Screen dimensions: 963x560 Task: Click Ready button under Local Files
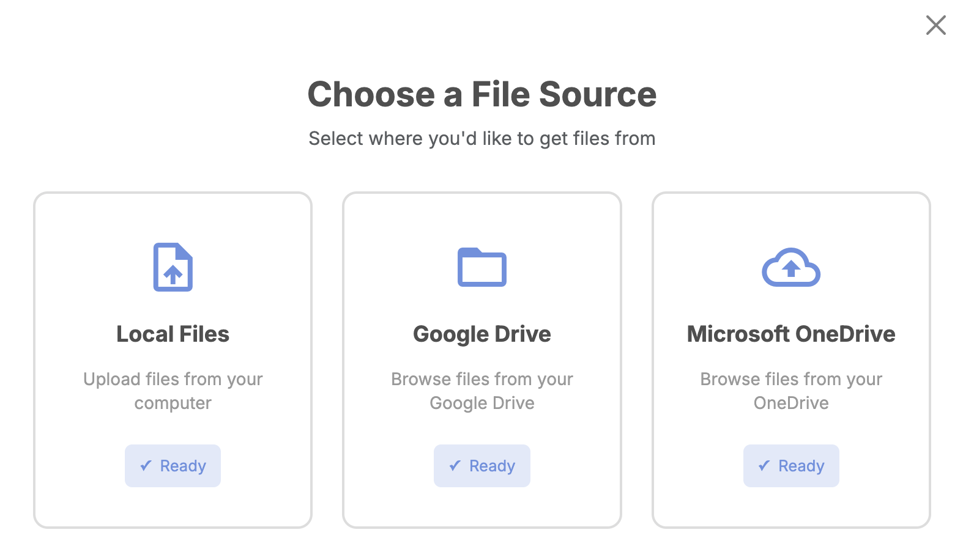click(x=173, y=466)
